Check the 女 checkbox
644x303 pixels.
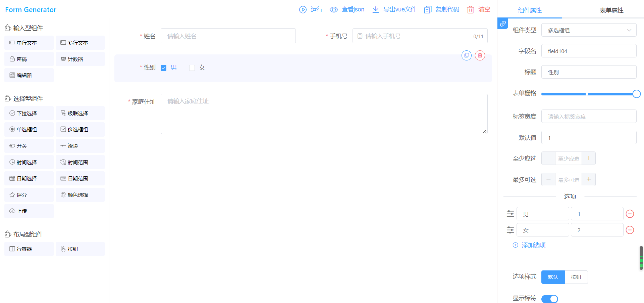[192, 68]
